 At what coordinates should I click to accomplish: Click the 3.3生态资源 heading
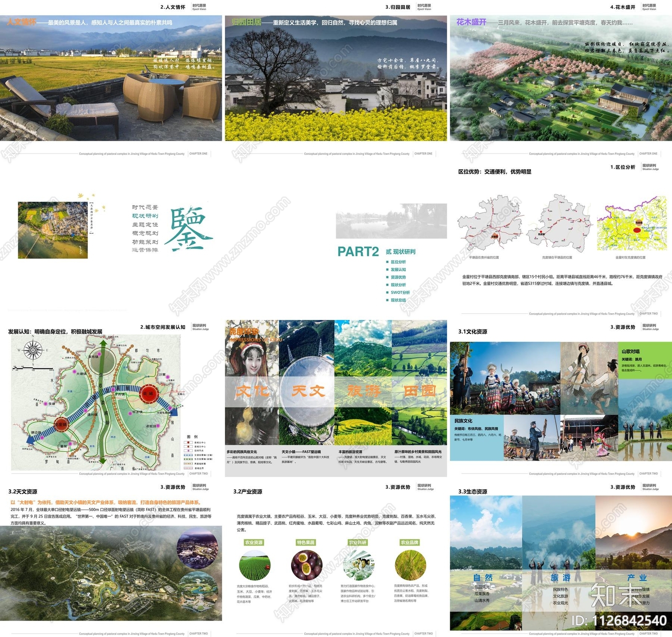click(x=472, y=492)
